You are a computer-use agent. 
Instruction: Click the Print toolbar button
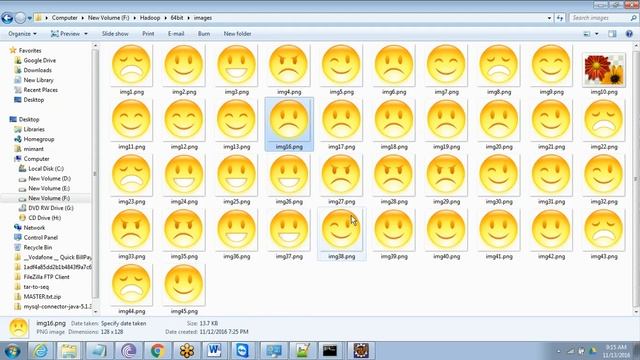coord(148,34)
